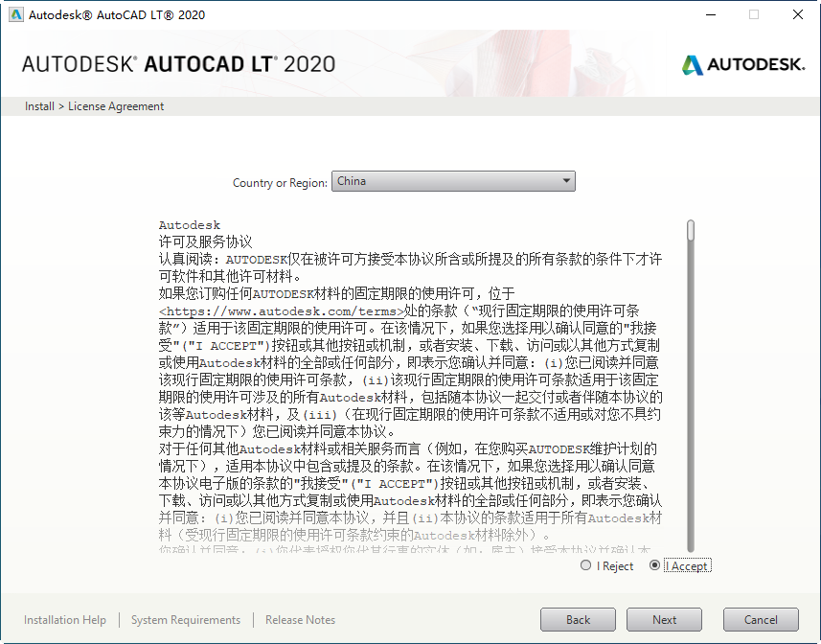Click the Back button
The image size is (821, 644).
tap(578, 620)
